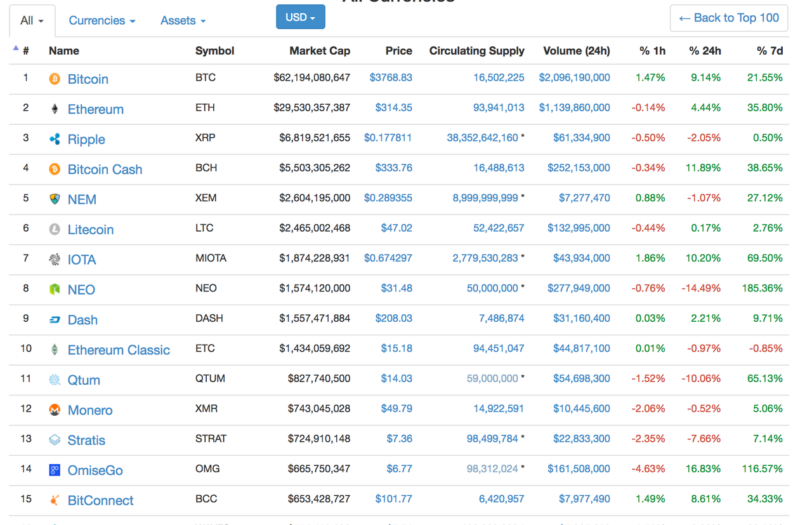Click the Qtum logo icon
Image resolution: width=812 pixels, height=525 pixels.
click(x=55, y=380)
